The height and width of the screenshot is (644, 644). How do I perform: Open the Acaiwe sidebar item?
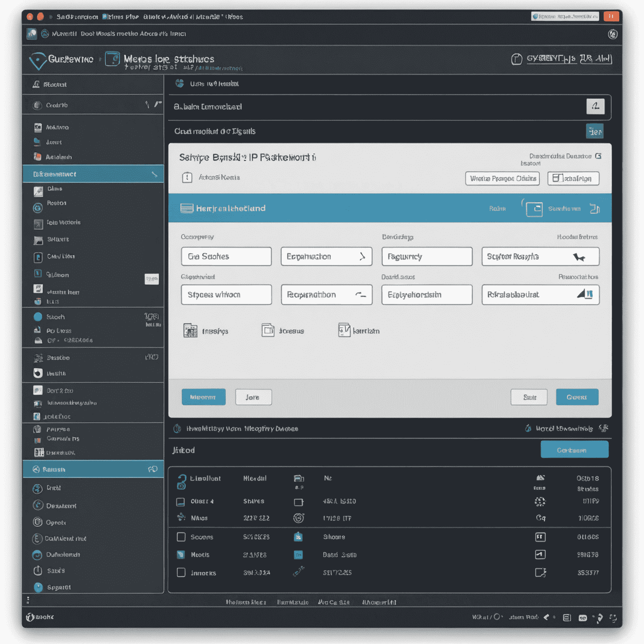57,127
